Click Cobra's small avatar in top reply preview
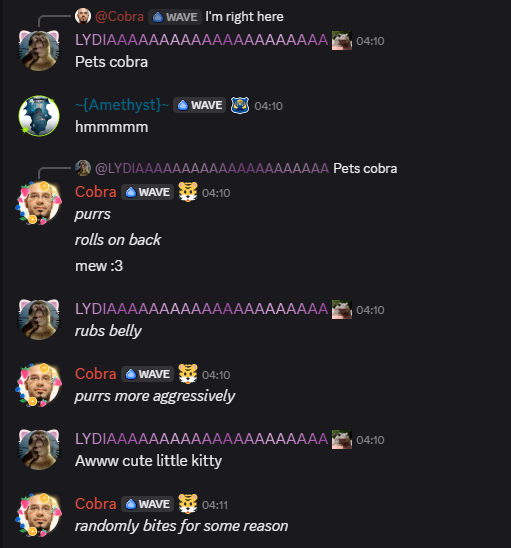This screenshot has height=548, width=511. coord(83,16)
